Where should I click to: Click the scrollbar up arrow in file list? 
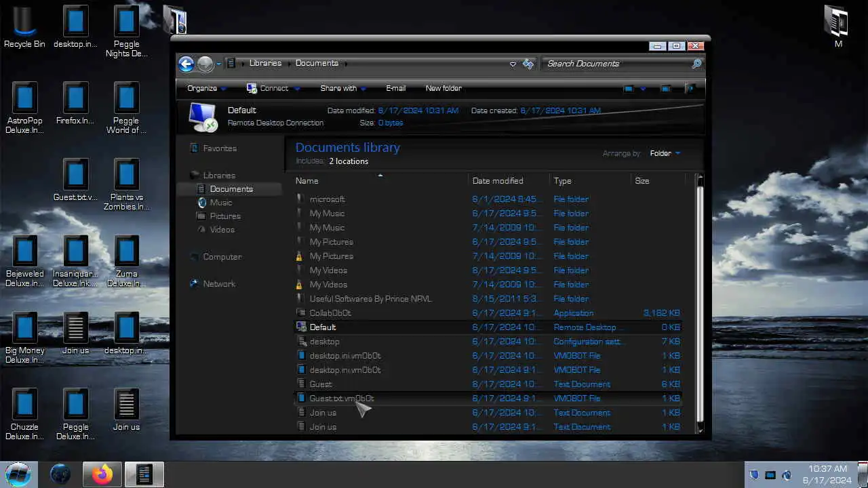[x=699, y=179]
